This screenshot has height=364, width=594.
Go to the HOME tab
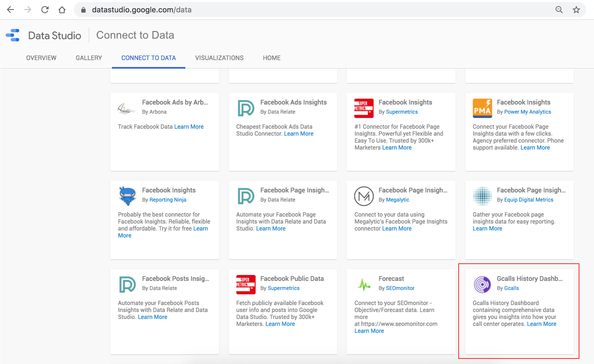272,58
